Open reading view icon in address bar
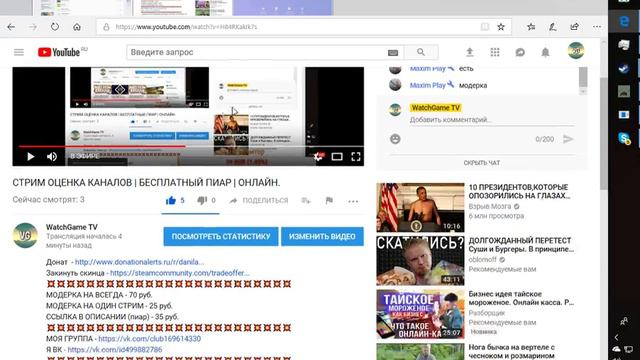 click(x=484, y=27)
